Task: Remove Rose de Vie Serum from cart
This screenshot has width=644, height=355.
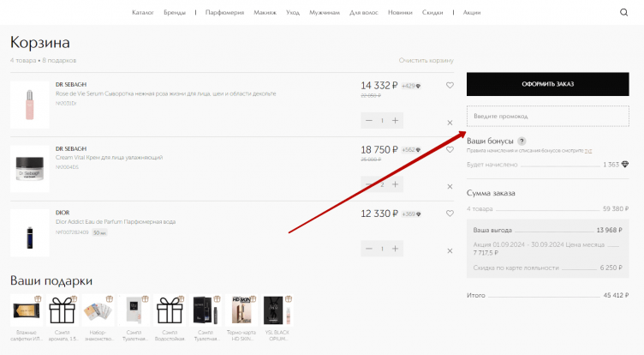Action: [x=450, y=123]
